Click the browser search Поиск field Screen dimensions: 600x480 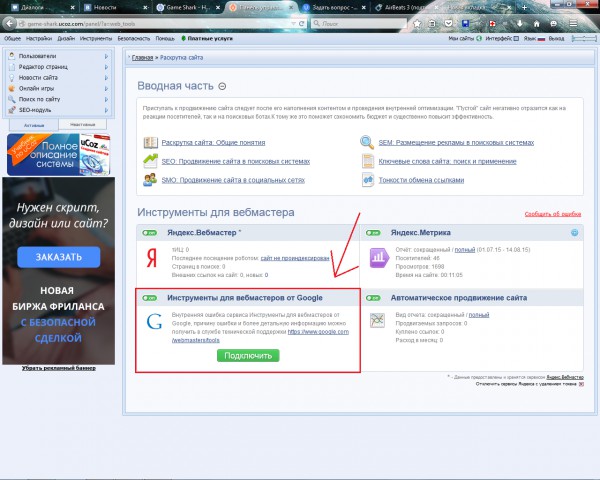click(359, 24)
